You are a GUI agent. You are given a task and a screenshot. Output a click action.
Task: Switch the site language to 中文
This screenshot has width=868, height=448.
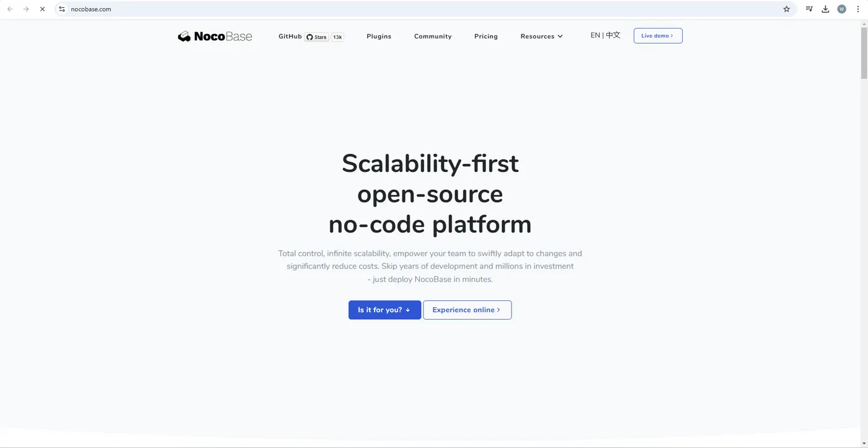(613, 35)
